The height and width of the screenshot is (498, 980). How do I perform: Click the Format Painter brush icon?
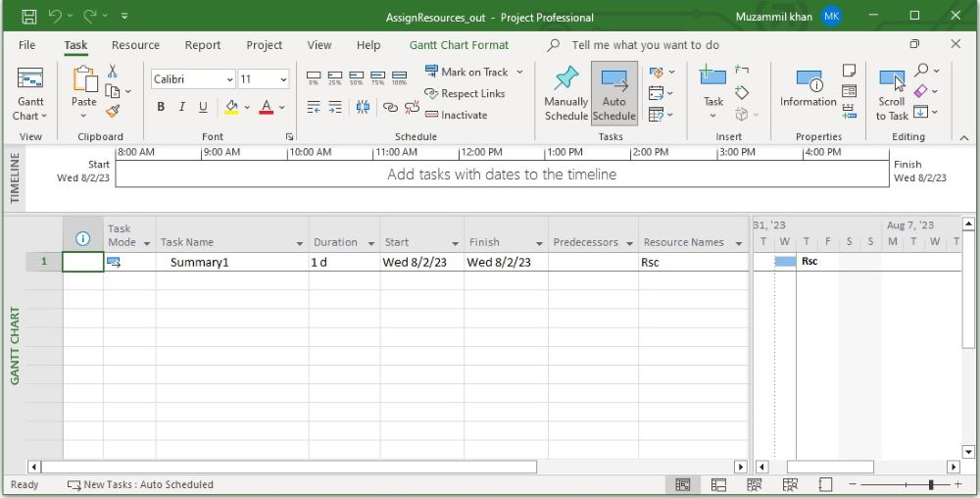pos(113,111)
